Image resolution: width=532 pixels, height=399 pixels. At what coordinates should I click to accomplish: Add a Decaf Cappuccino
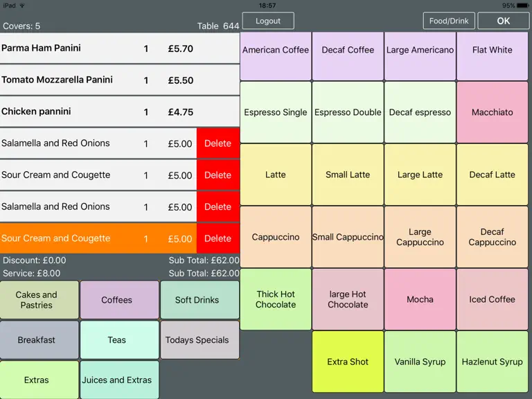point(493,237)
